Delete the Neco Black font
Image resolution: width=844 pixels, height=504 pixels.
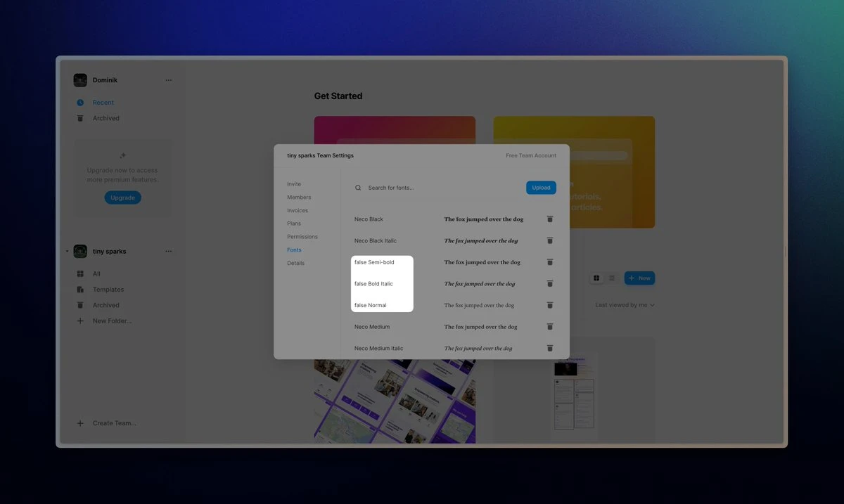pos(550,219)
